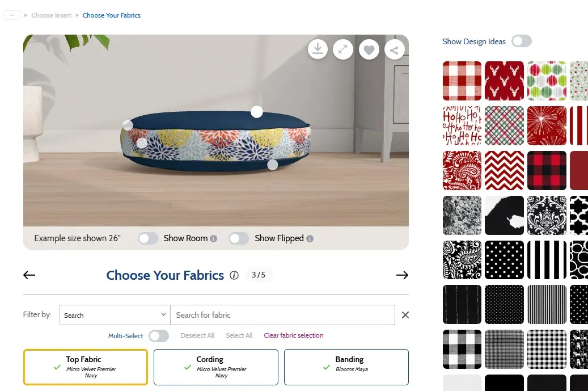Enable Multi-Select mode
This screenshot has width=588, height=391.
[x=159, y=336]
